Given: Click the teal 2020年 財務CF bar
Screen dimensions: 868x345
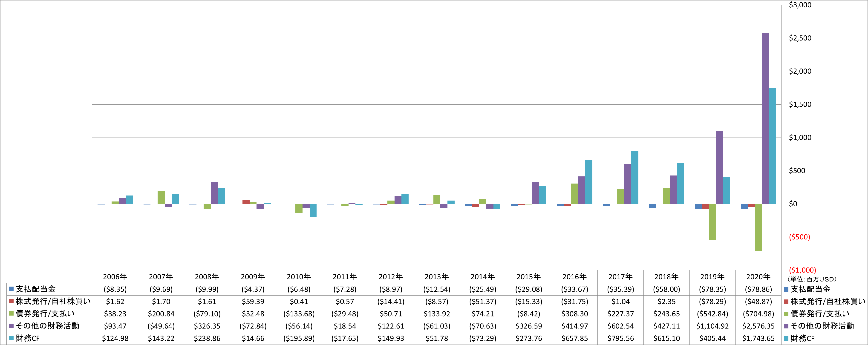Looking at the screenshot, I should 773,146.
